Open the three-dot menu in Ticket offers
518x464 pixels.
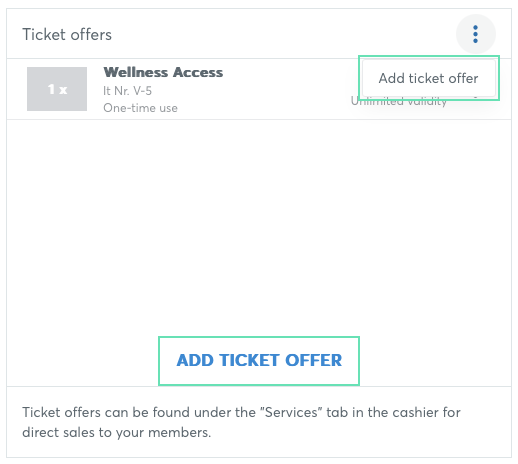tap(475, 34)
